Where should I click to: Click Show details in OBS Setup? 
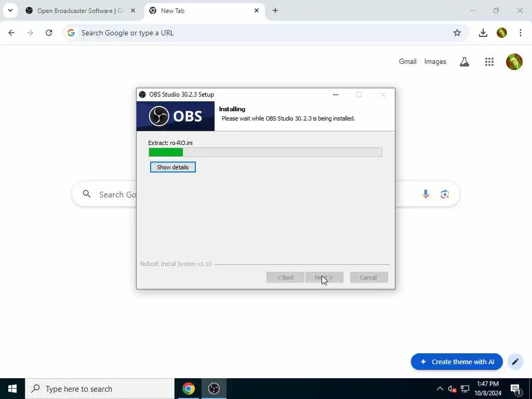click(172, 167)
